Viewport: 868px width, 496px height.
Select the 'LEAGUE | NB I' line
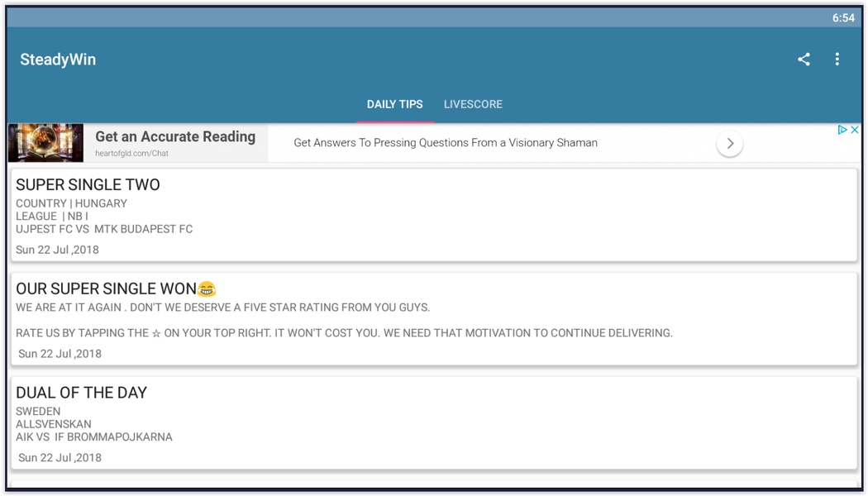52,216
